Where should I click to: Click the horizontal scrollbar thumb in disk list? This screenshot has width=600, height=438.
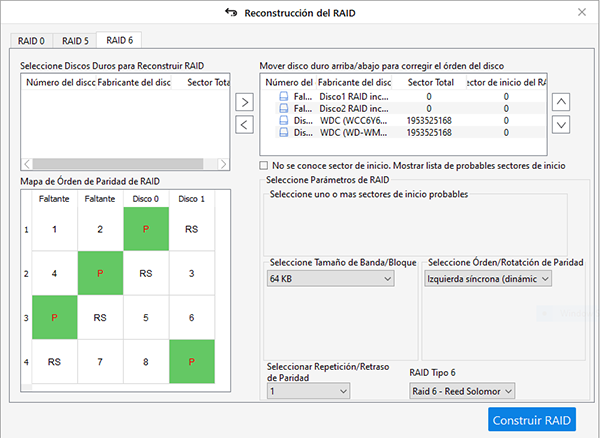tap(118, 164)
